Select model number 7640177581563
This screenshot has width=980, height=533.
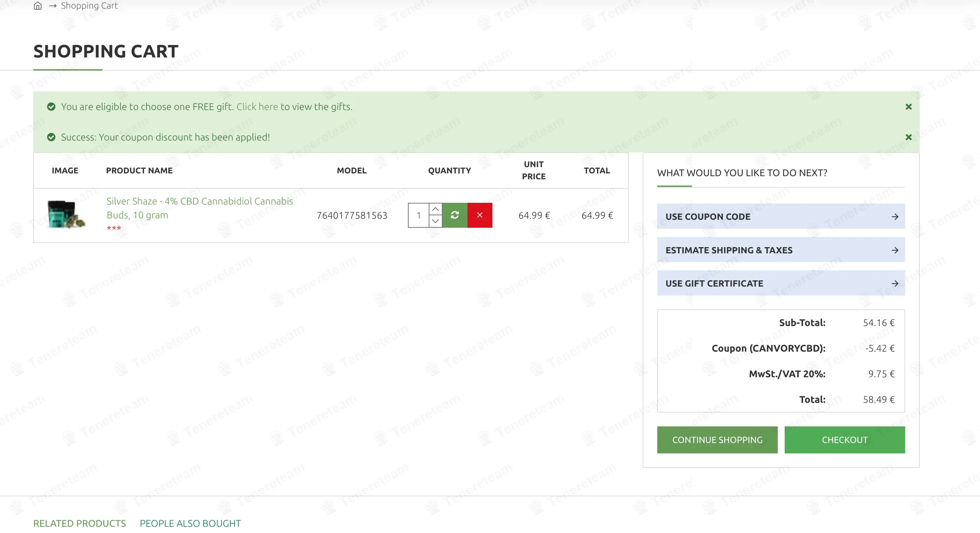pyautogui.click(x=352, y=215)
